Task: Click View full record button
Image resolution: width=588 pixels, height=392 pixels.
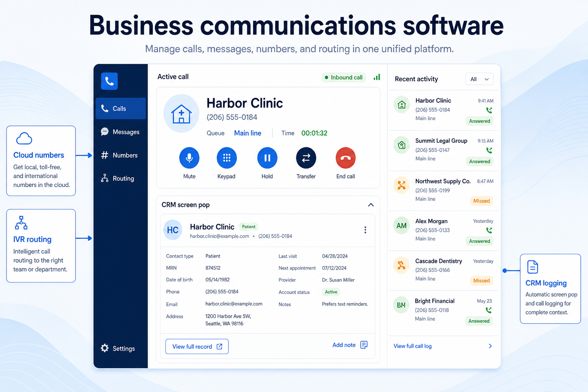Action: click(197, 346)
